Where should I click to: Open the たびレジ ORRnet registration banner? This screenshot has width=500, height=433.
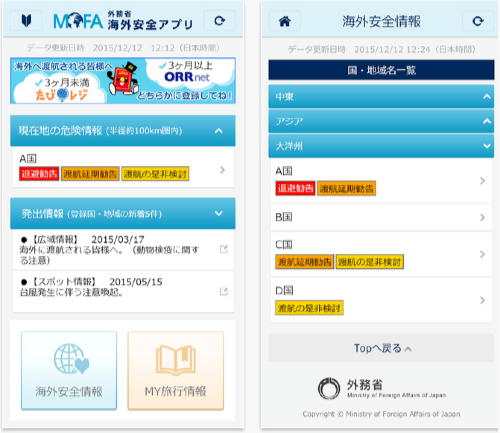click(x=123, y=80)
